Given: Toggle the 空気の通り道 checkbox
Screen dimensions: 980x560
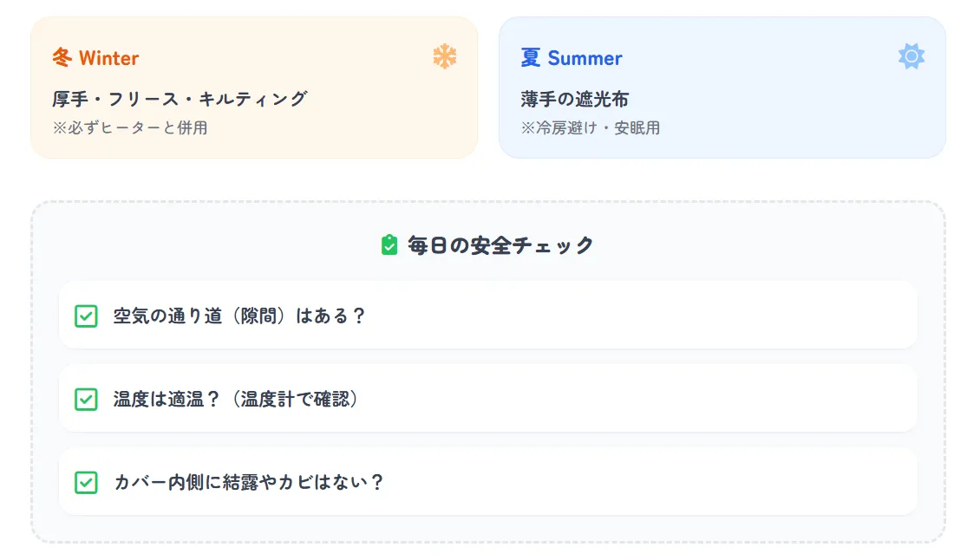Looking at the screenshot, I should tap(86, 316).
